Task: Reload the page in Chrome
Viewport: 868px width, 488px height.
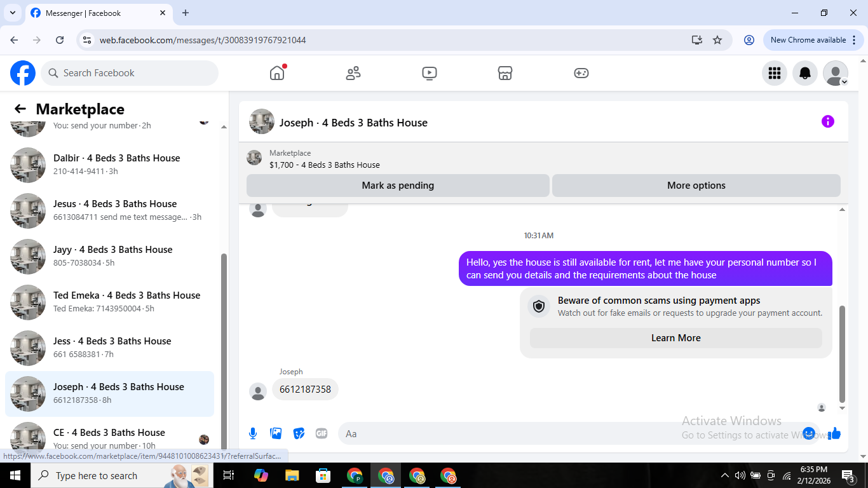Action: [x=60, y=40]
